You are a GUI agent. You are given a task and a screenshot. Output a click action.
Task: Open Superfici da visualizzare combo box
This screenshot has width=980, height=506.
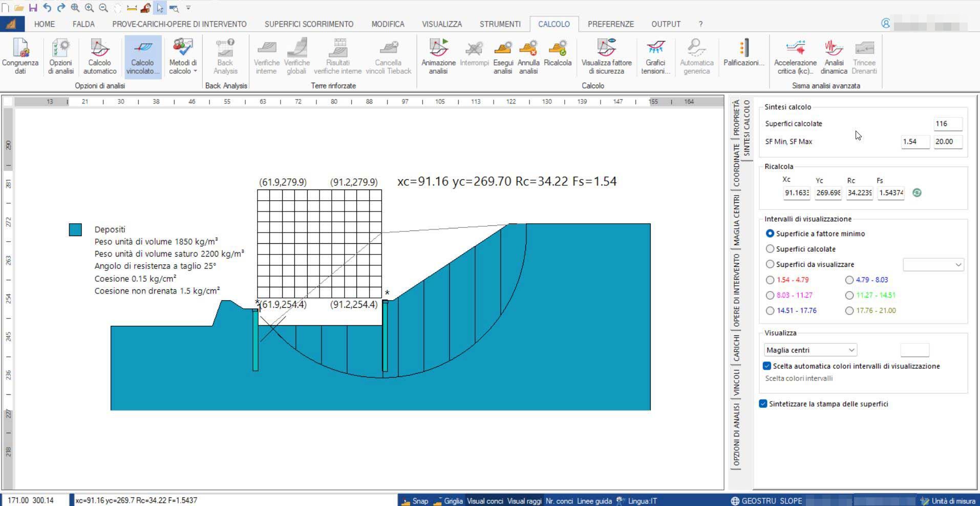(x=957, y=265)
